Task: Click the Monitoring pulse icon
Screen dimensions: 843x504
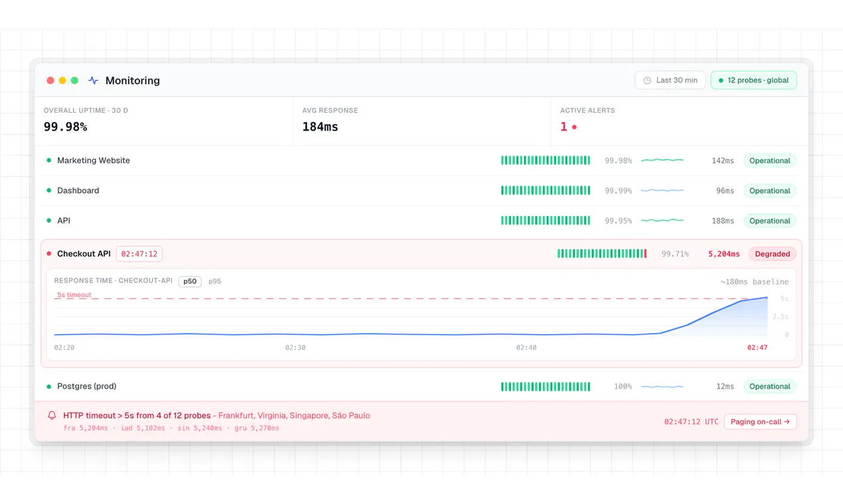Action: pyautogui.click(x=94, y=80)
